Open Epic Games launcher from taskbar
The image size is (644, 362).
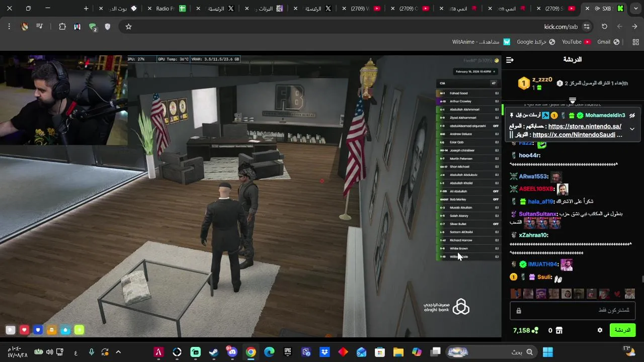288,352
